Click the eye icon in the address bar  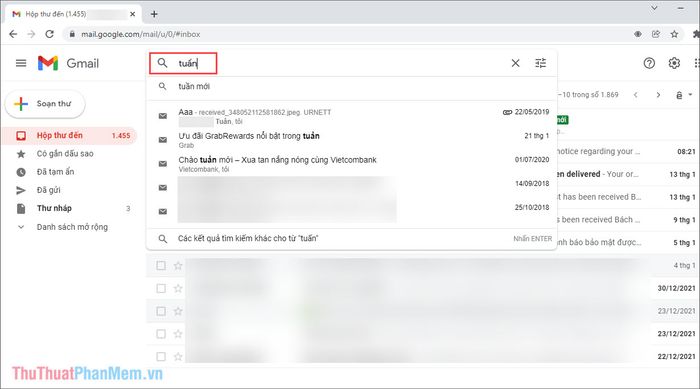click(638, 34)
